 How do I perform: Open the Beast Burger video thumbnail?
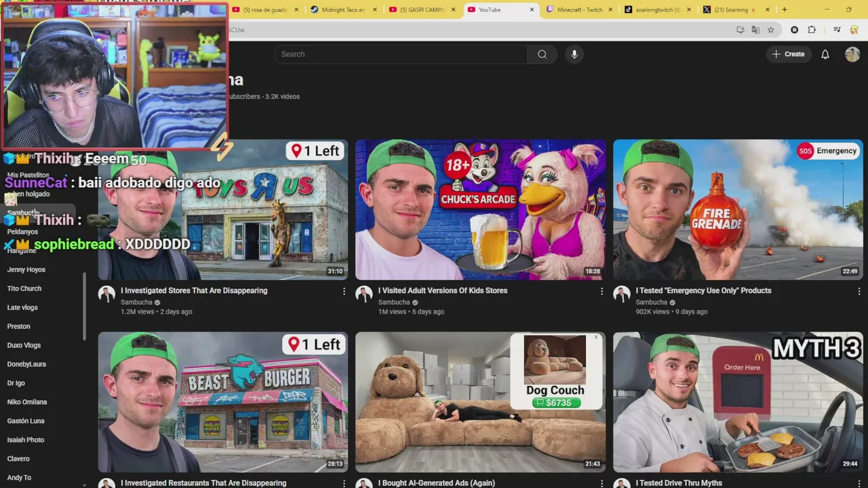coord(223,402)
